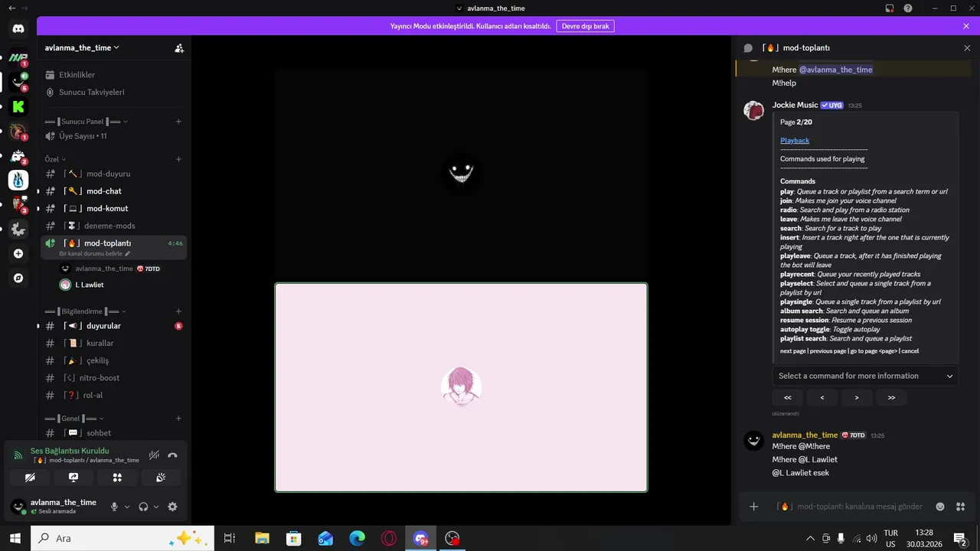
Task: Open the avlanma_the_time server name dropdown
Action: click(82, 47)
